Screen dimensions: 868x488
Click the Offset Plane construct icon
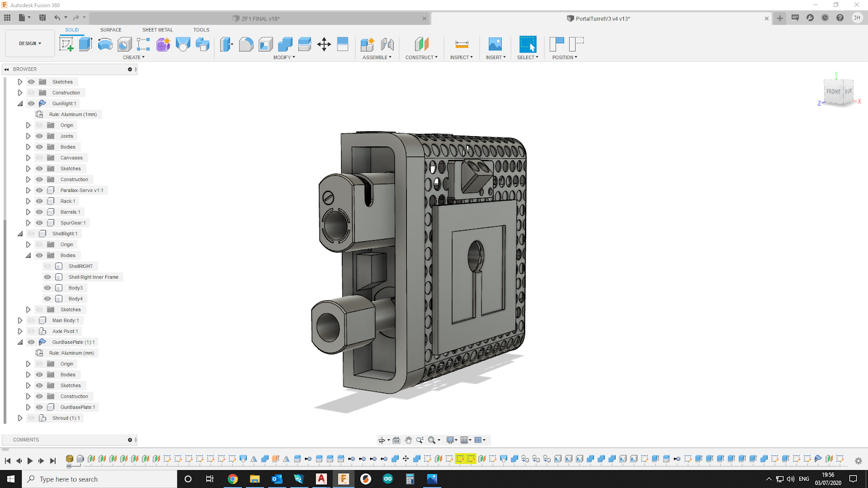pos(422,44)
